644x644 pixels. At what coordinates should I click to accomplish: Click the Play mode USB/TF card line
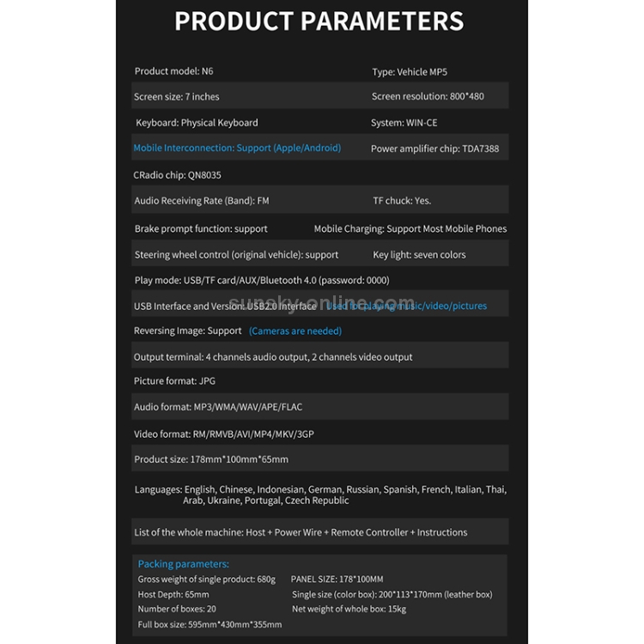click(x=262, y=280)
